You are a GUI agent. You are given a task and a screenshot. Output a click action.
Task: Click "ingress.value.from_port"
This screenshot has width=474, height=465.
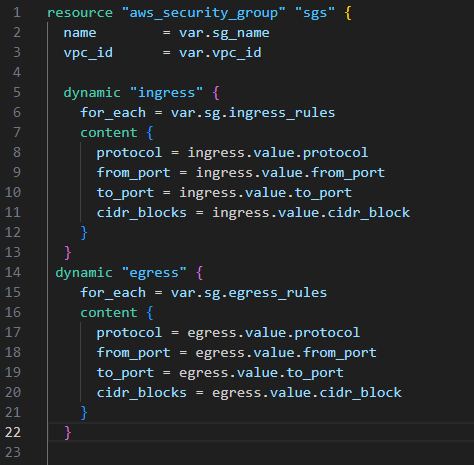(290, 173)
